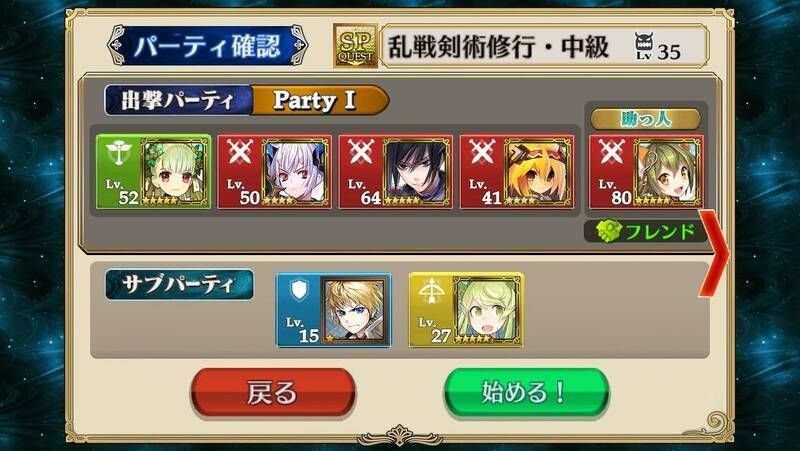The image size is (800, 451).
Task: Select the green healer character Lv. 52
Action: click(153, 171)
